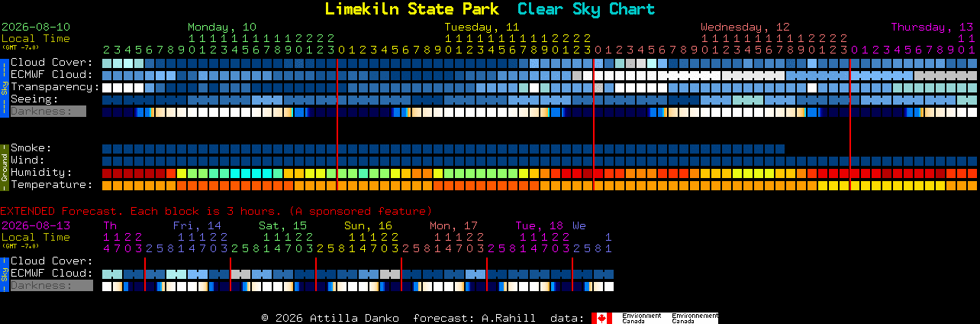Click the first pale teal Cloud Cover block on Monday
The width and height of the screenshot is (980, 324).
[x=107, y=63]
